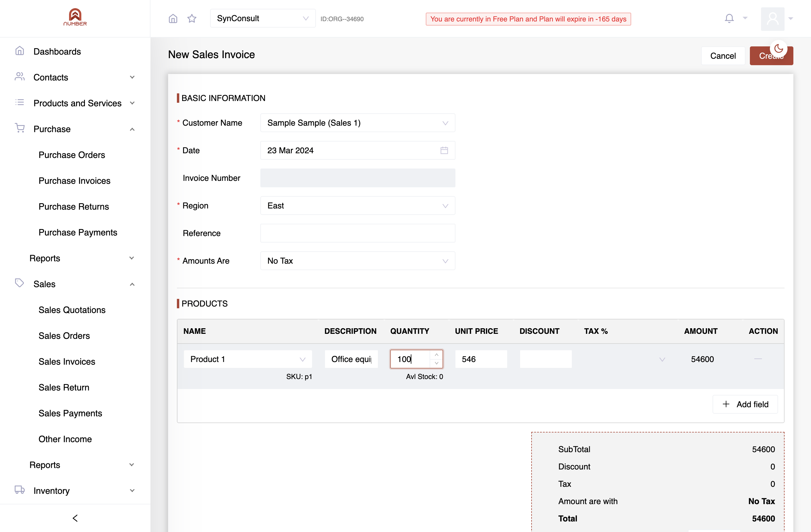
Task: Open the notifications bell
Action: (x=729, y=18)
